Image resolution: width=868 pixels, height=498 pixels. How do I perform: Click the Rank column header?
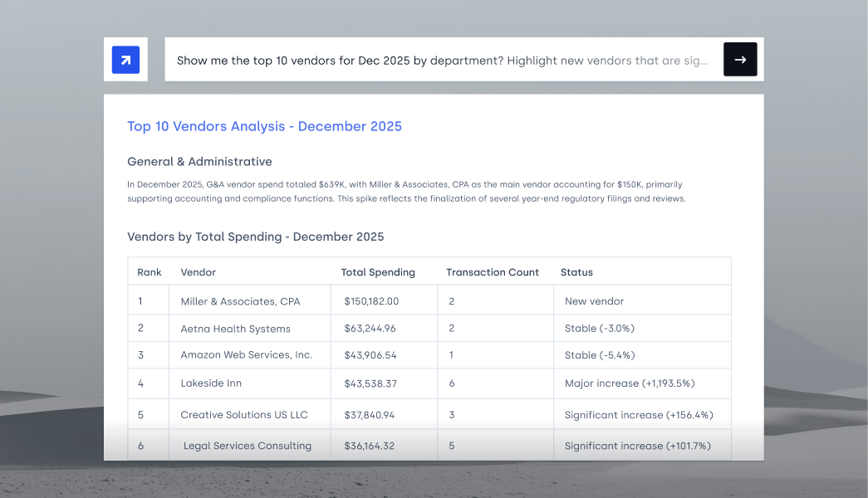150,272
